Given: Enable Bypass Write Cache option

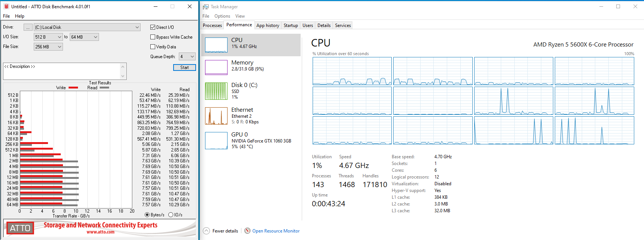Looking at the screenshot, I should [x=153, y=37].
